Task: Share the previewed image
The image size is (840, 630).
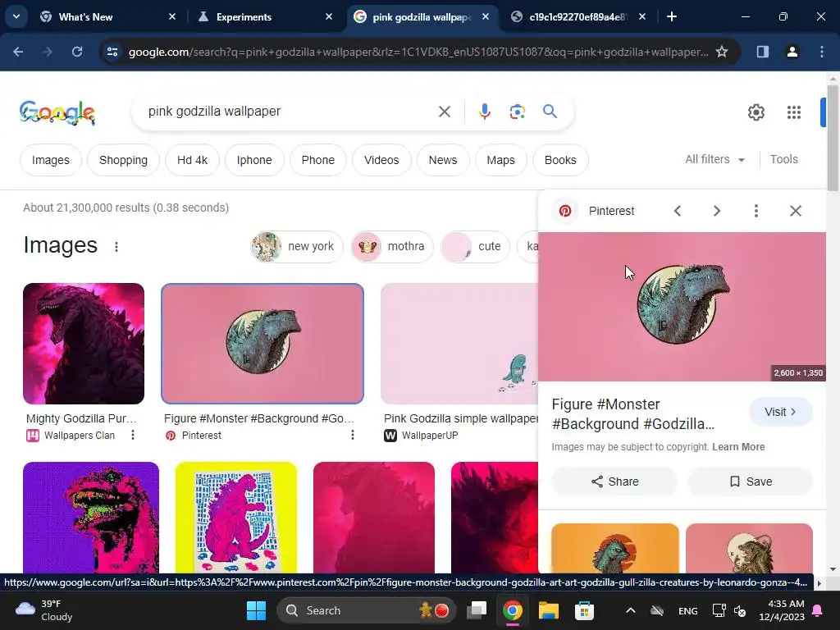Action: click(614, 482)
